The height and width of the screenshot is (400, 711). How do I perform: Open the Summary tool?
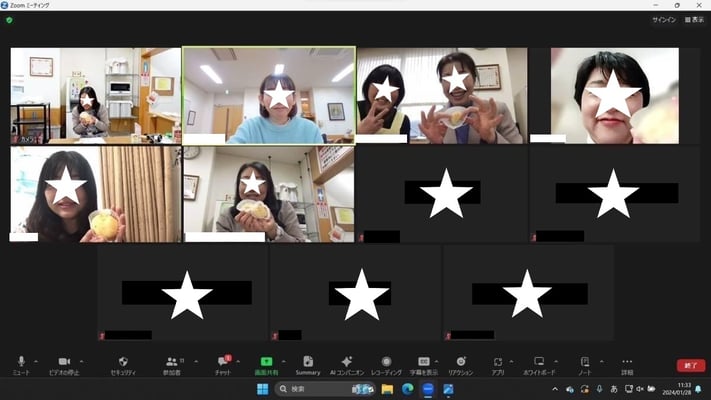(x=307, y=362)
